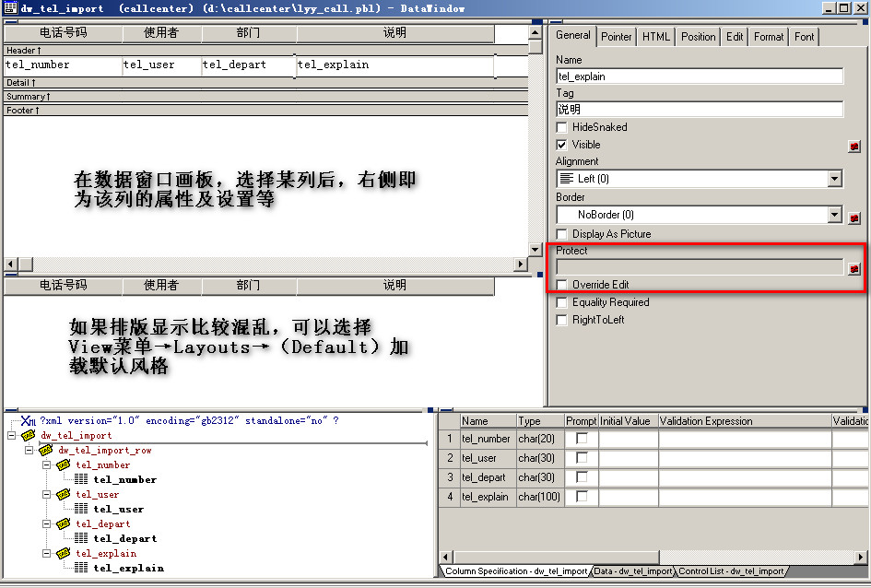Click the tel_user element tag icon

point(64,494)
